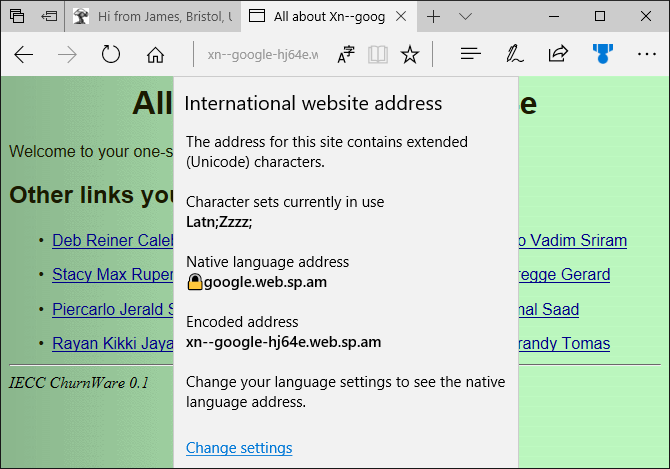Image resolution: width=670 pixels, height=469 pixels.
Task: Open the Hub with three lines icon
Action: [470, 54]
